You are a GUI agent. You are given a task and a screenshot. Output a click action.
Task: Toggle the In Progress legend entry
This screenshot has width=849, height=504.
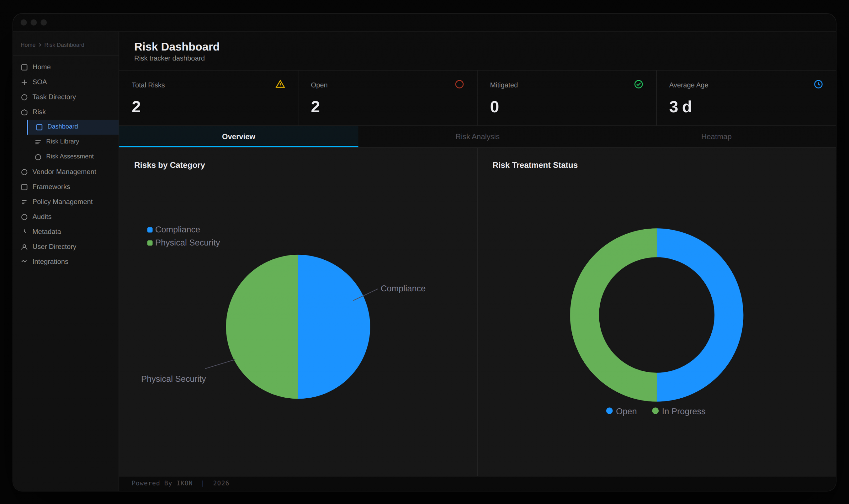679,411
